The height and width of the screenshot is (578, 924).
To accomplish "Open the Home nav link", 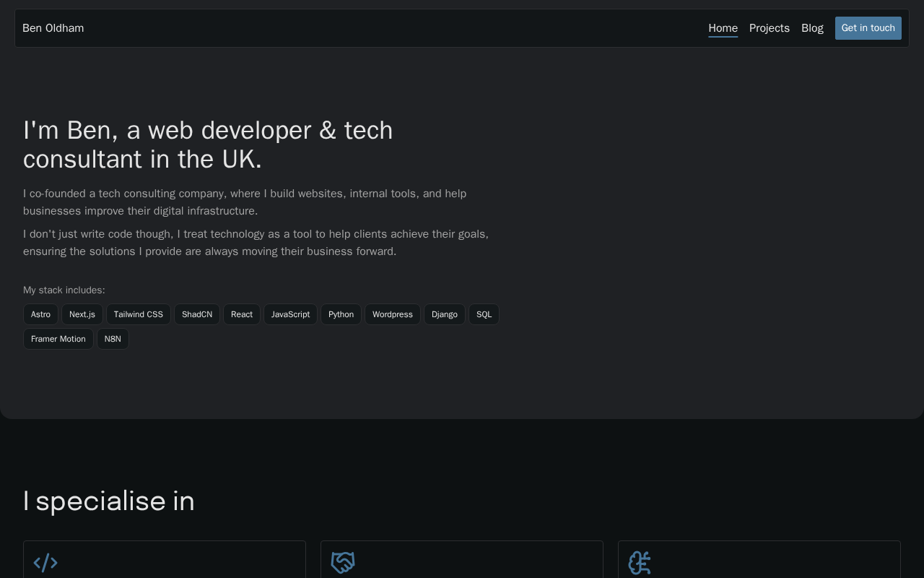I will tap(723, 28).
